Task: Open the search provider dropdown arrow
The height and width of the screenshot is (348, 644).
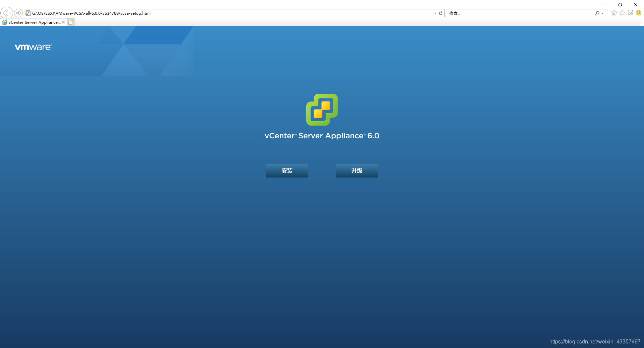Action: tap(603, 13)
